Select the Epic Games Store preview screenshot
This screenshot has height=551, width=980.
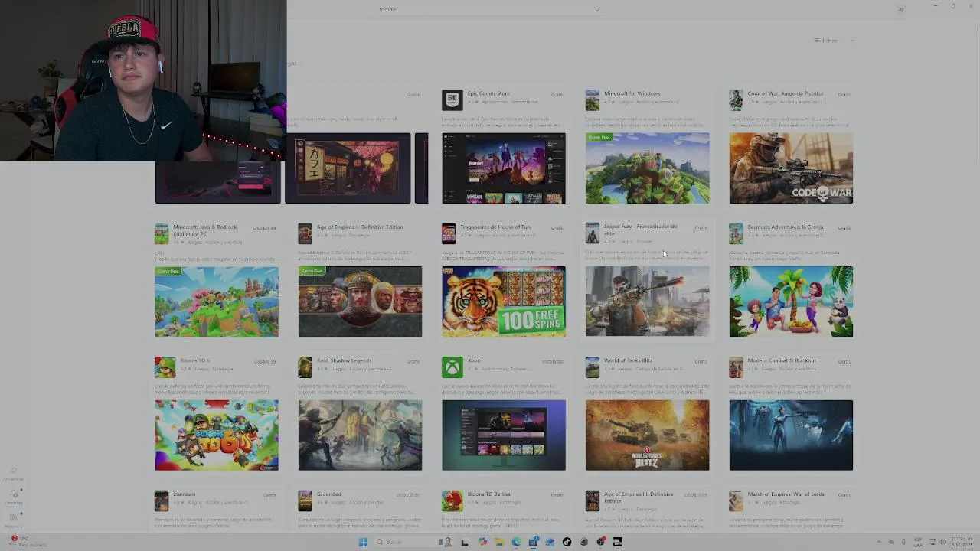(x=504, y=168)
